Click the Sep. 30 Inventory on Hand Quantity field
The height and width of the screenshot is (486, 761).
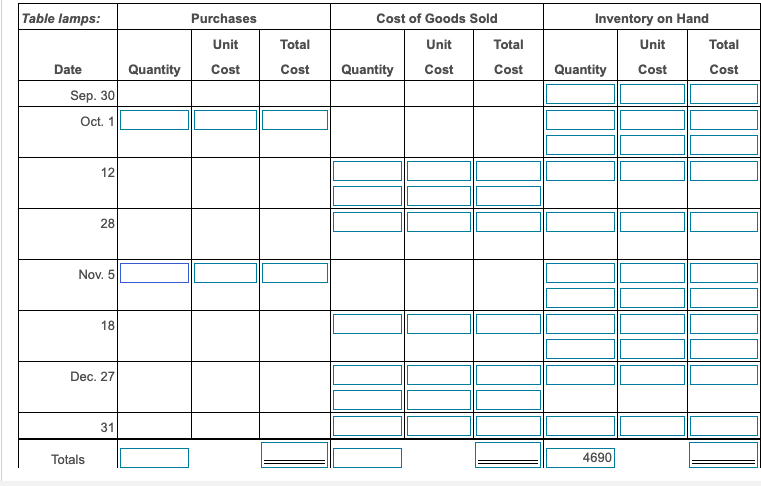pyautogui.click(x=580, y=94)
